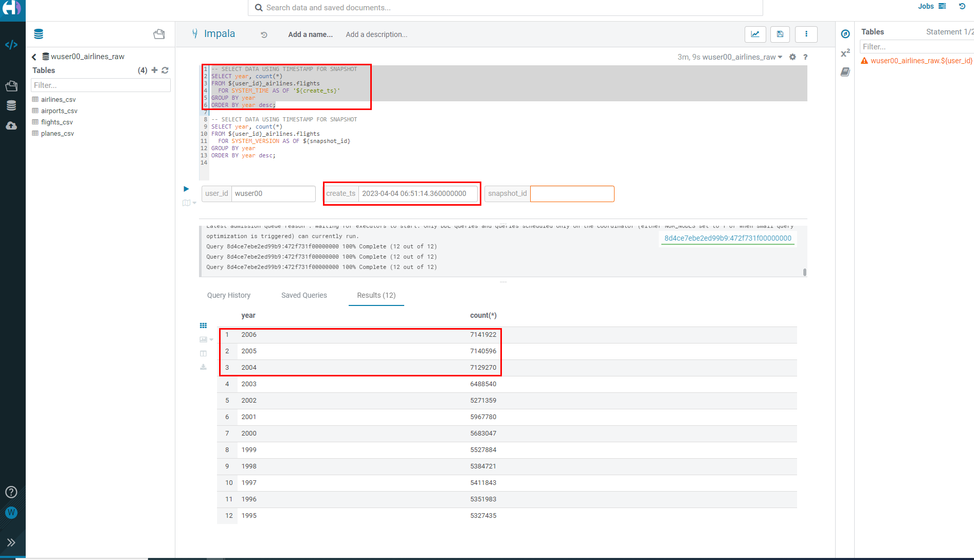
Task: Select the result row for year 2006
Action: (507, 335)
